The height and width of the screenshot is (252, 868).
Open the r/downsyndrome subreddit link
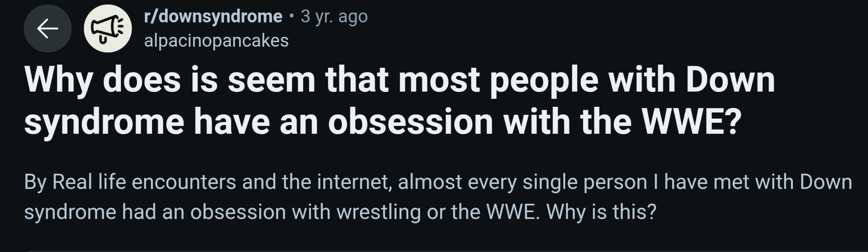[x=213, y=16]
